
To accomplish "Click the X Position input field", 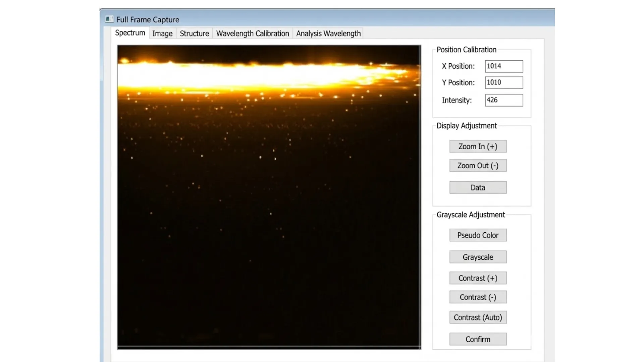I will [x=504, y=66].
